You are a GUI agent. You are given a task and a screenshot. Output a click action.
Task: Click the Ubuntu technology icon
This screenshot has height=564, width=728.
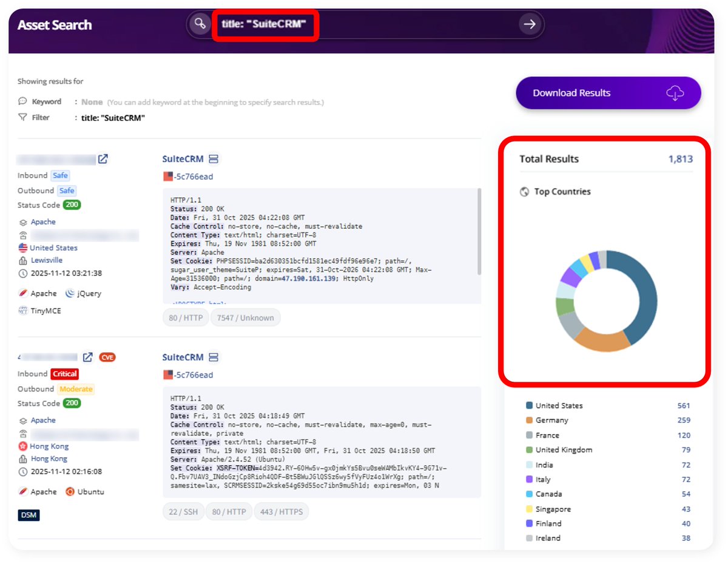70,492
